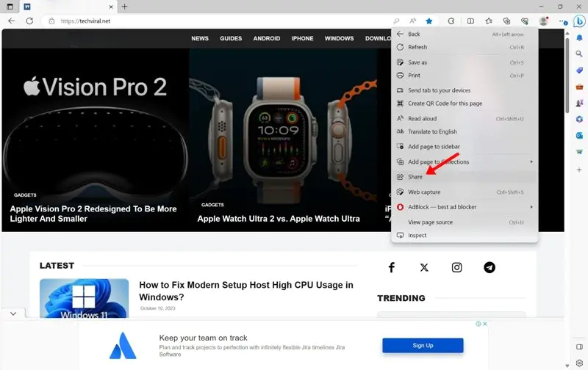Close the Jira advertisement banner
The image size is (588, 370).
(485, 324)
